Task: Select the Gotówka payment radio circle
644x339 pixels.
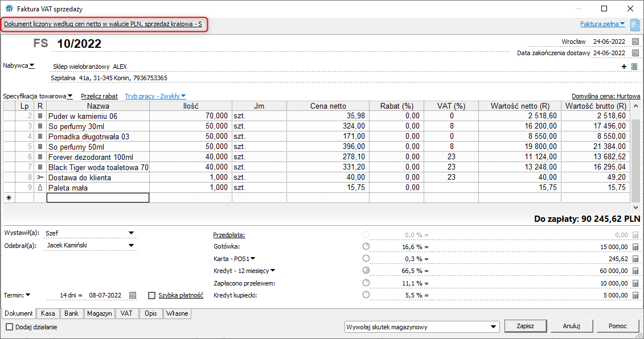Action: click(x=366, y=246)
